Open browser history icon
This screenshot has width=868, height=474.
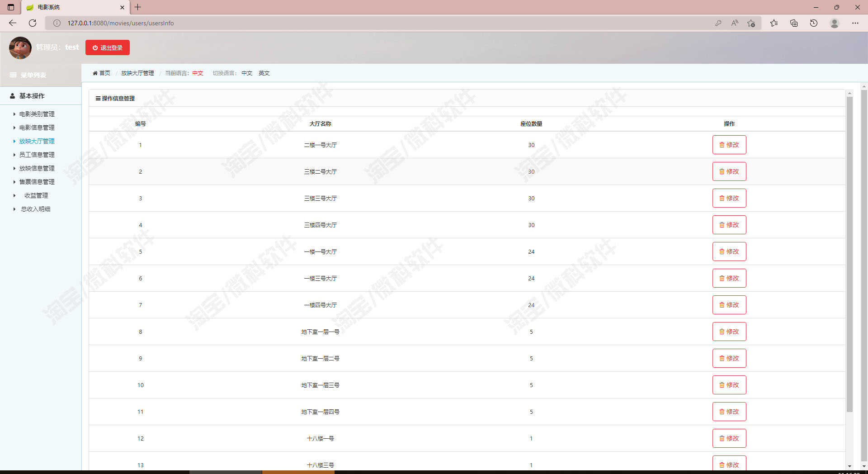(814, 23)
